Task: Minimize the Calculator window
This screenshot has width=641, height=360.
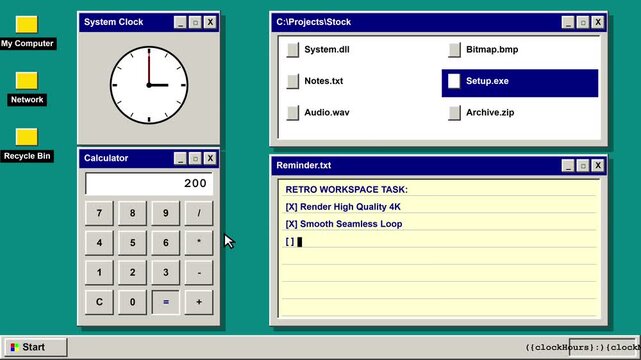Action: coord(180,158)
